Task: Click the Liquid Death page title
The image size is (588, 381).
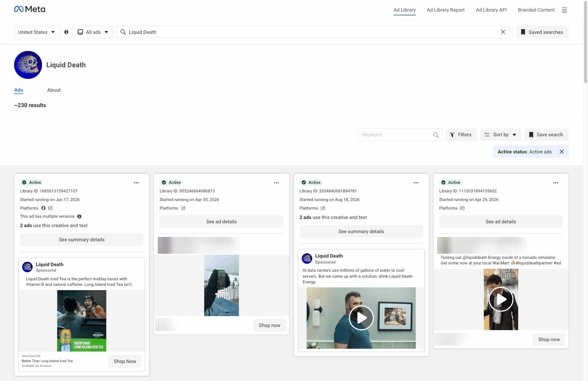Action: pos(66,65)
